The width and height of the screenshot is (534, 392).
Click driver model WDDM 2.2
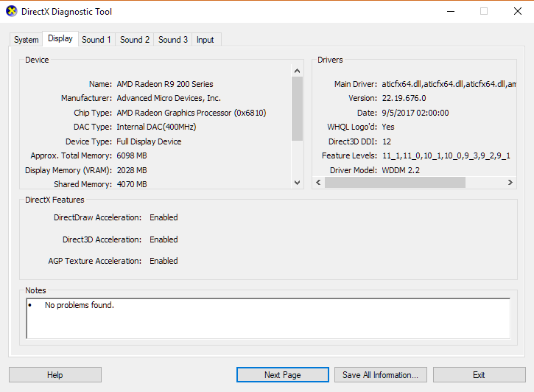pos(401,170)
